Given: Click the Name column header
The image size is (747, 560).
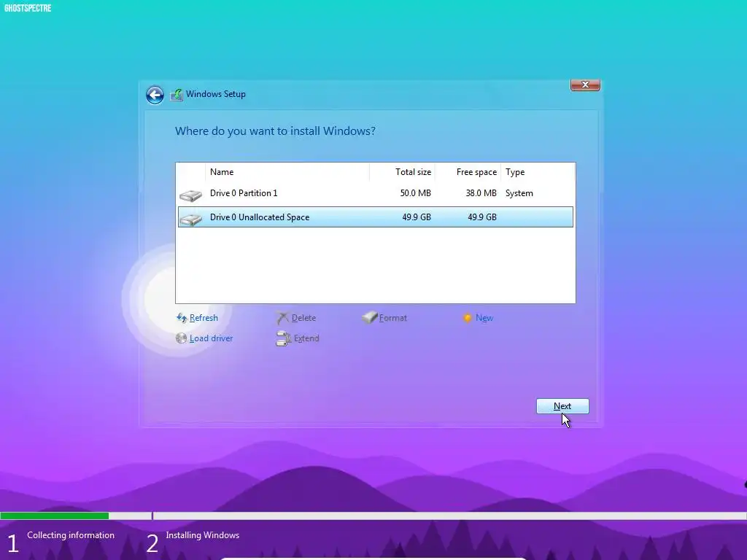Looking at the screenshot, I should click(287, 172).
